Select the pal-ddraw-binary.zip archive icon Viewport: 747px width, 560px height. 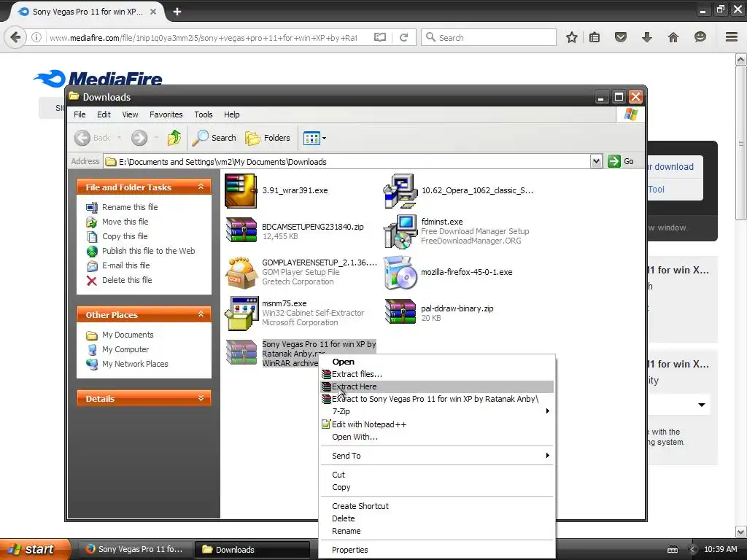(400, 312)
